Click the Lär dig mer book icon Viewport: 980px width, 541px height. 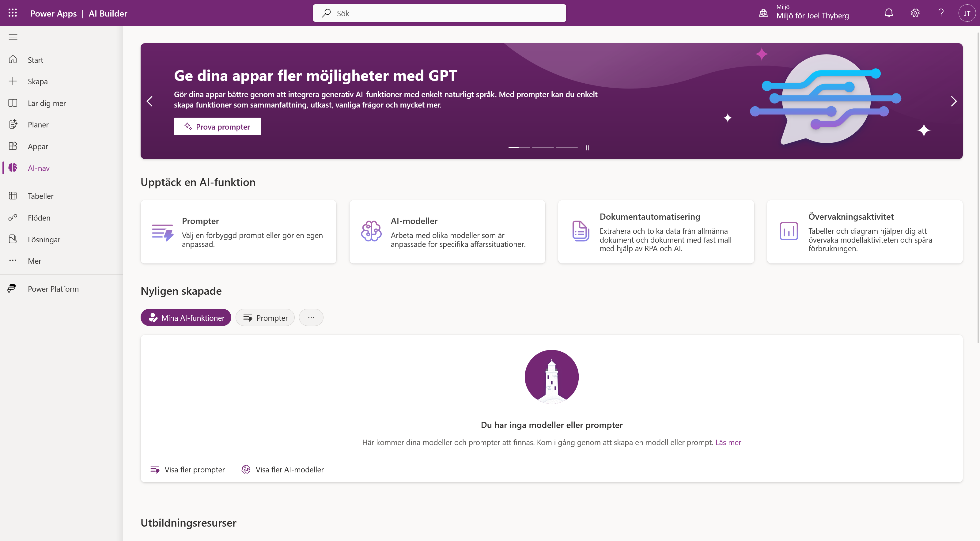coord(13,103)
